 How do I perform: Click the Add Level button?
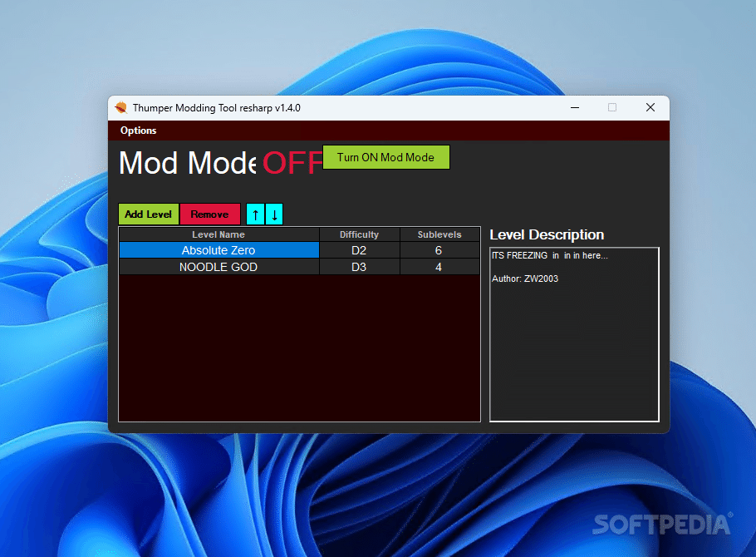point(149,214)
